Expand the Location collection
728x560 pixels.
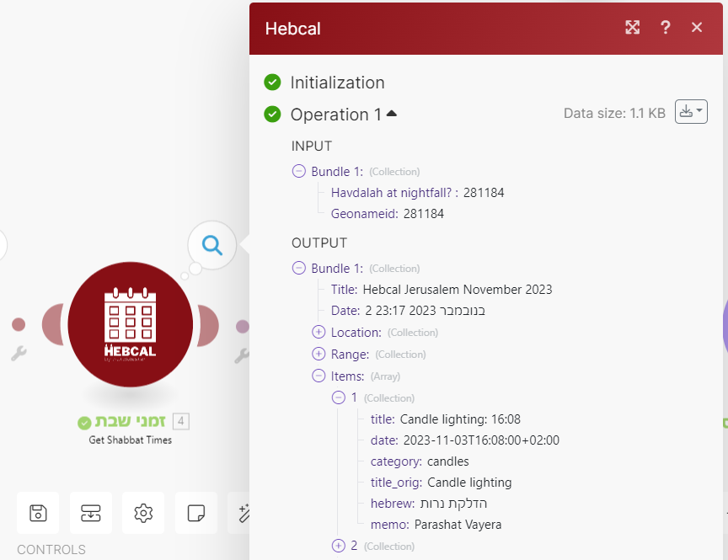point(318,332)
